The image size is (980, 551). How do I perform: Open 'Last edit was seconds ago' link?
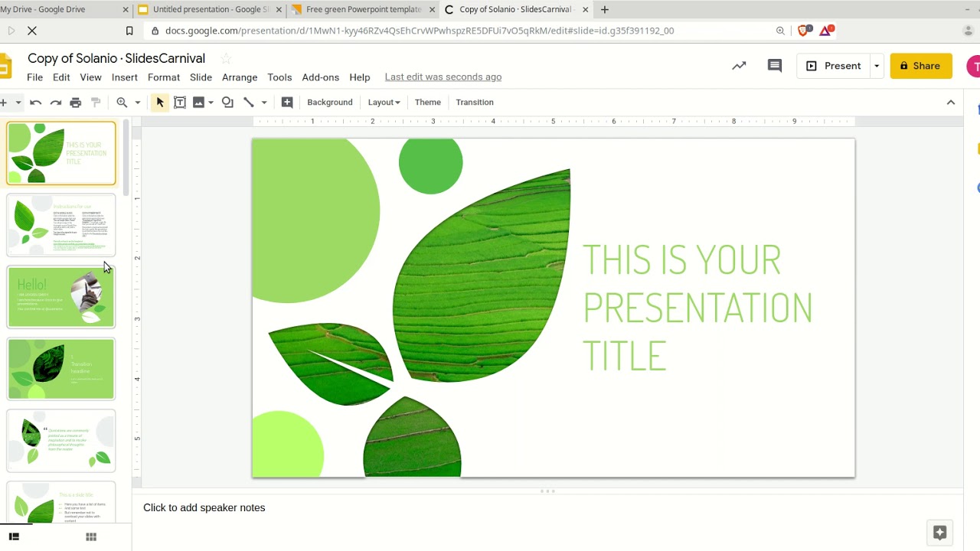pyautogui.click(x=443, y=77)
